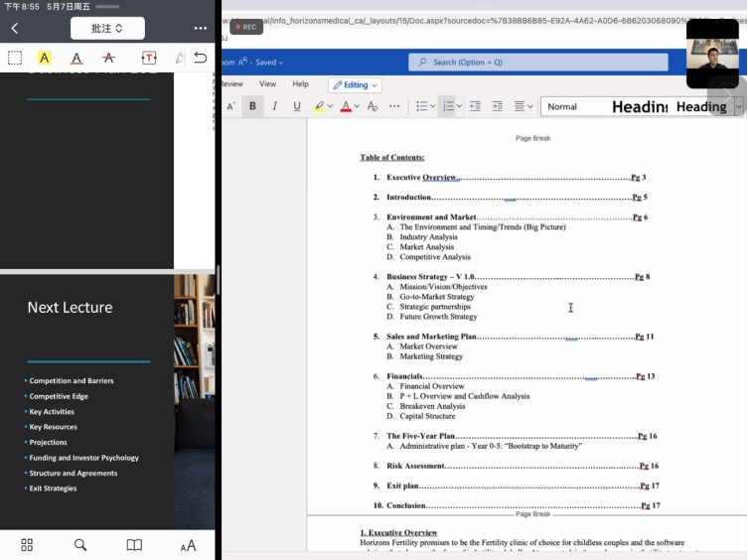Pick the text box annotation tool
Viewport: 748px width, 560px height.
[149, 58]
